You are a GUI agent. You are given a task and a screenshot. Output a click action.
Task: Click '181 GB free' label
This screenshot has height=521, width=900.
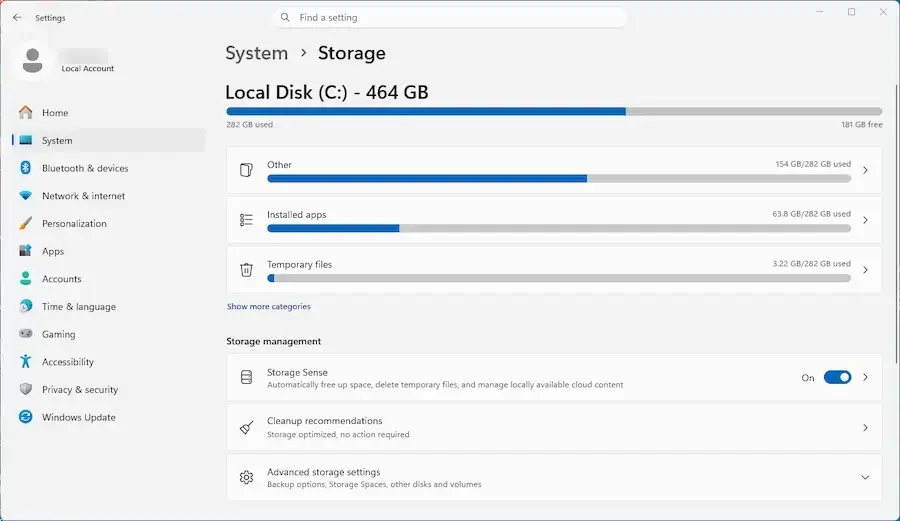(x=862, y=125)
